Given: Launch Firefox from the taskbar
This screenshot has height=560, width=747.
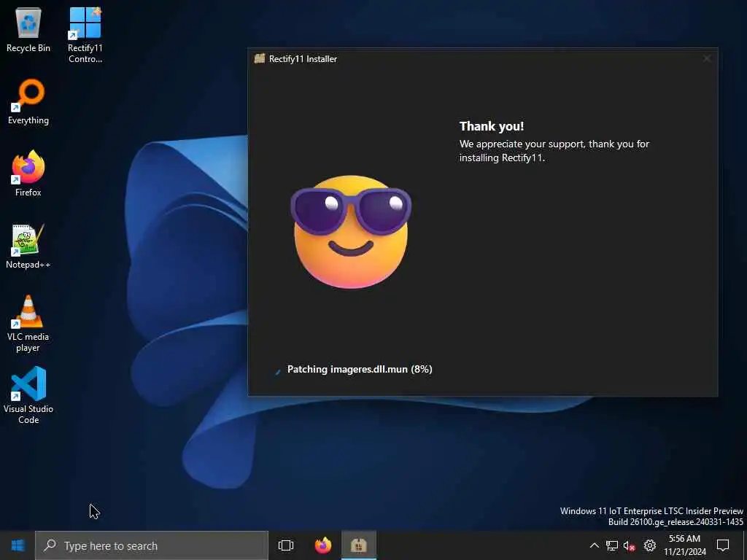Looking at the screenshot, I should click(x=323, y=545).
